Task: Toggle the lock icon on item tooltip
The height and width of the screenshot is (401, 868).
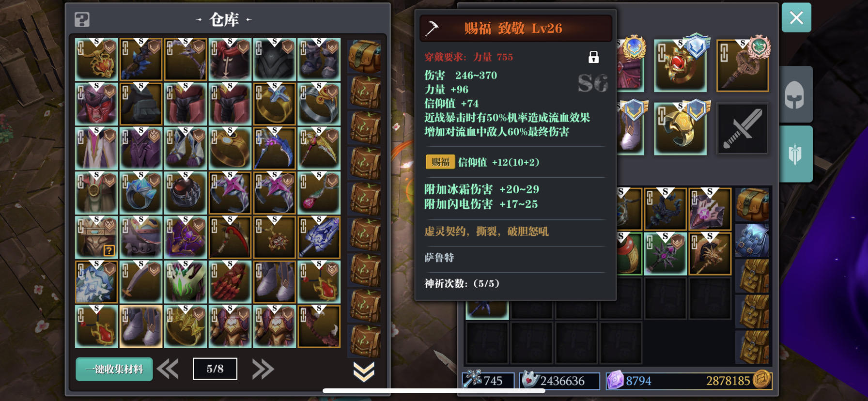Action: coord(593,57)
